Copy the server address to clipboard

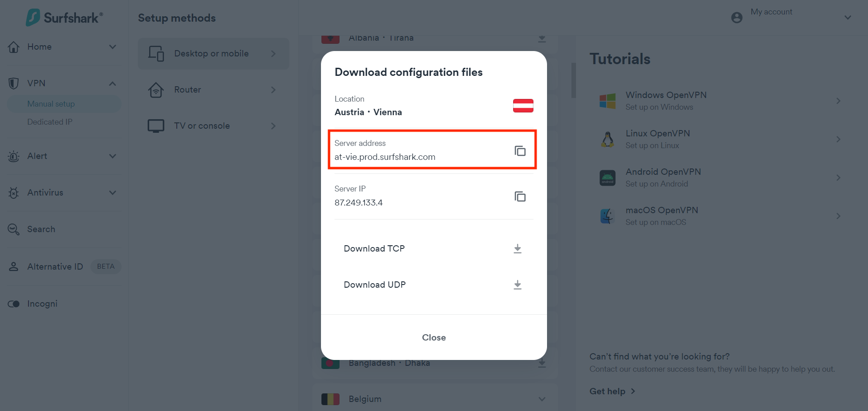click(520, 151)
